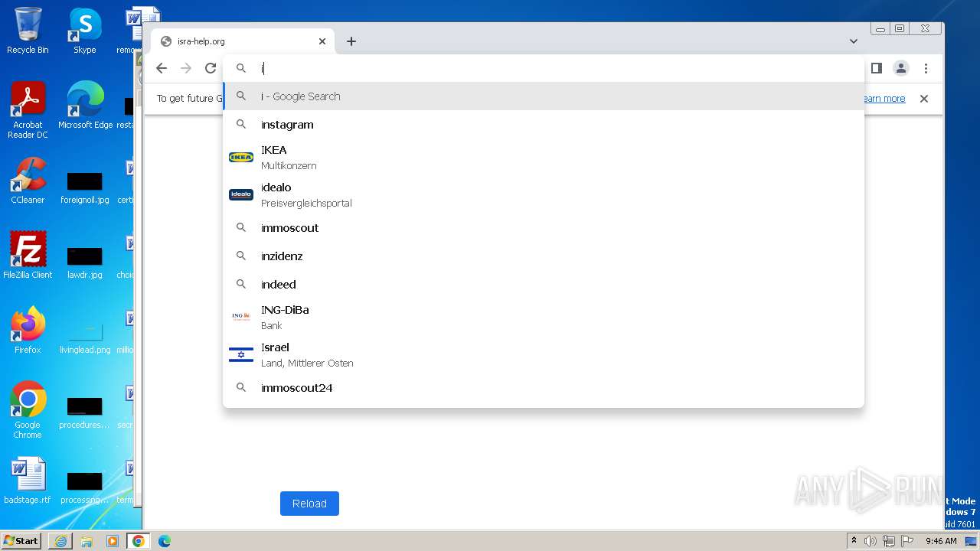Open FileZilla Client desktop shortcut
This screenshot has width=980, height=551.
click(x=28, y=256)
